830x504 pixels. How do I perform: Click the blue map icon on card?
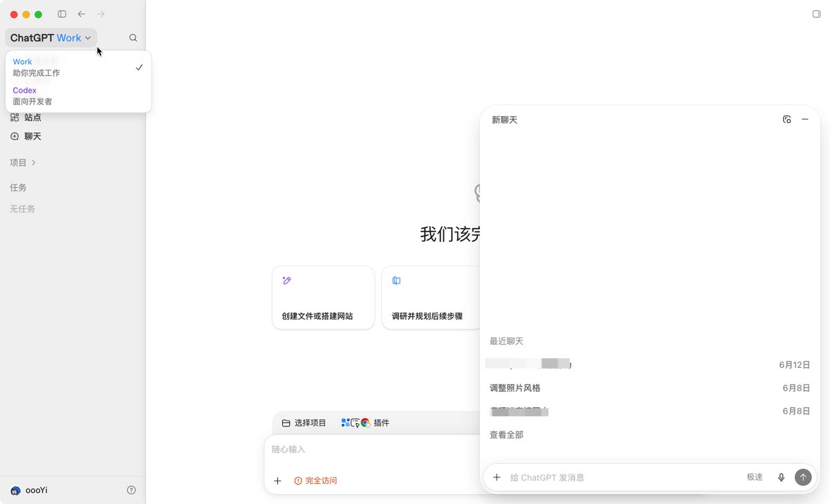coord(396,281)
